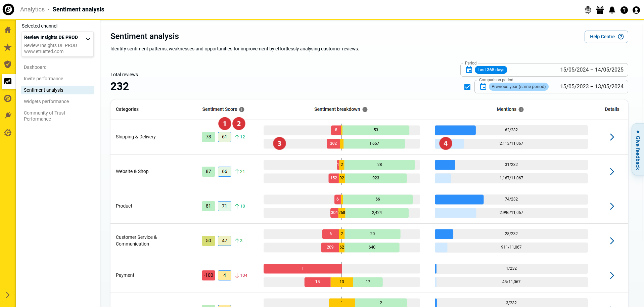This screenshot has width=644, height=307.
Task: Click Total reviews value 232
Action: tap(120, 87)
